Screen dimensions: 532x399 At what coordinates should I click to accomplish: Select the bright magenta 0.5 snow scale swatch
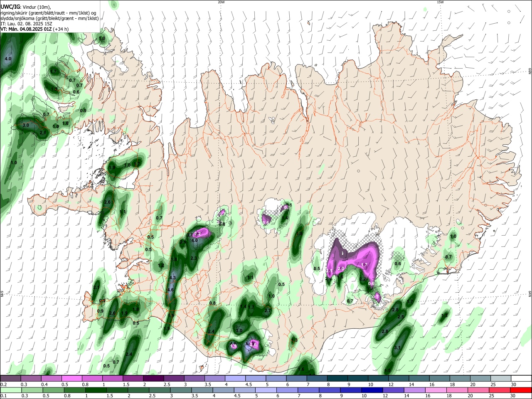pyautogui.click(x=71, y=379)
